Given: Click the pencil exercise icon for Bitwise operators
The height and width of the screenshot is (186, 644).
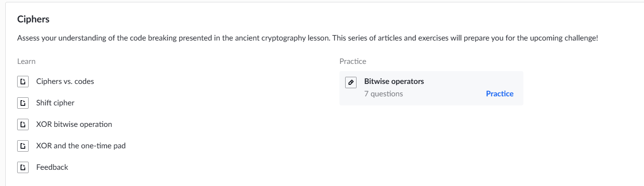Looking at the screenshot, I should 350,83.
